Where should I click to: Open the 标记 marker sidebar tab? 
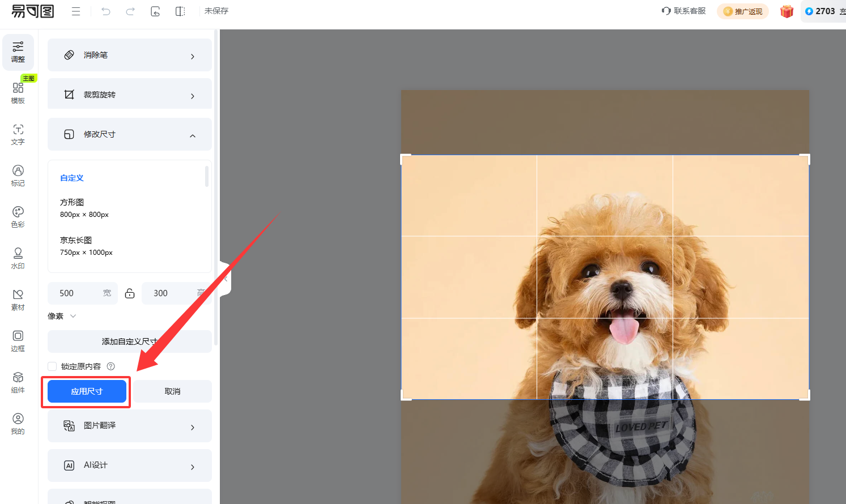18,176
